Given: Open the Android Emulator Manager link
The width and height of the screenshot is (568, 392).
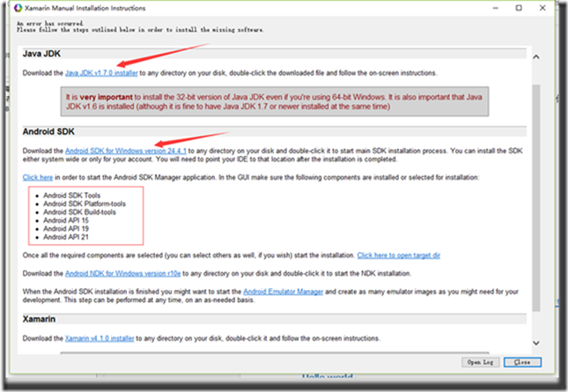Looking at the screenshot, I should pyautogui.click(x=284, y=292).
